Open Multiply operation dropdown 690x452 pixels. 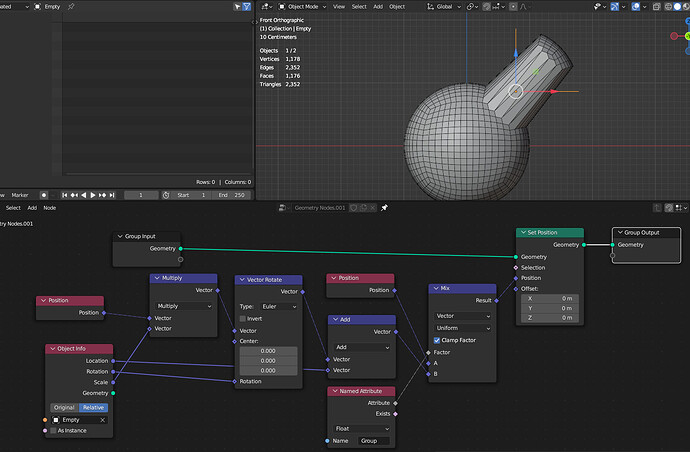click(184, 306)
